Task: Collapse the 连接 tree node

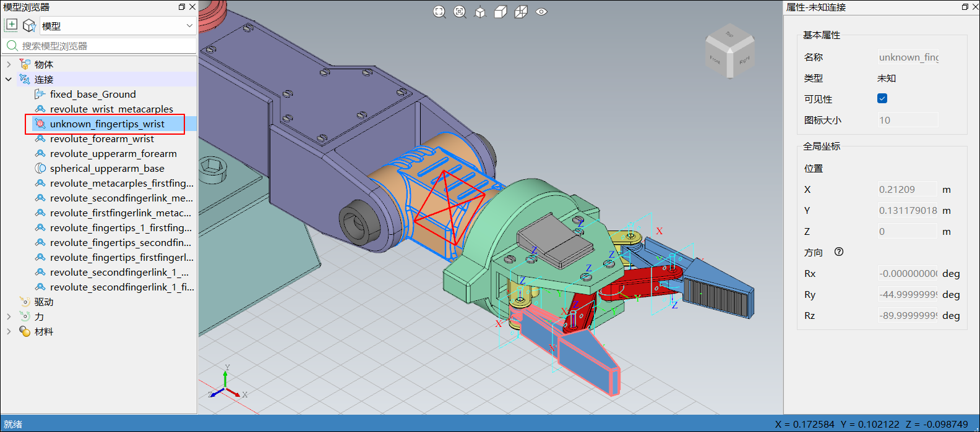Action: coord(9,79)
